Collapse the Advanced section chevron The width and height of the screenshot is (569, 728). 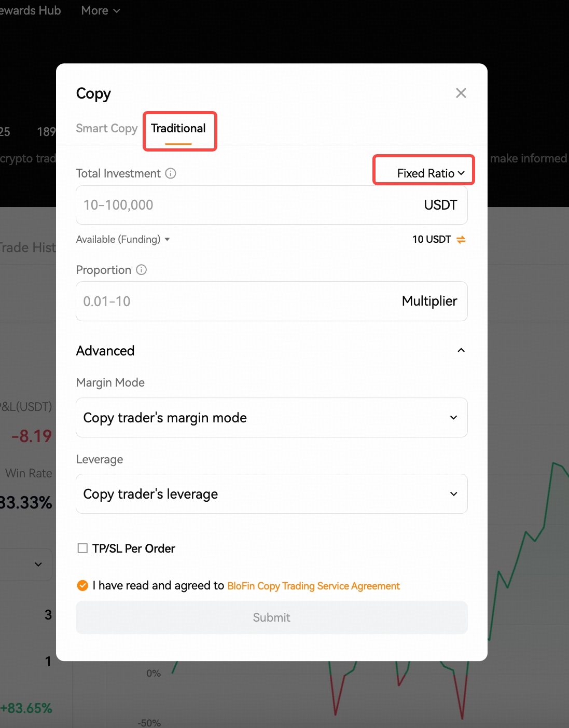[x=461, y=350]
